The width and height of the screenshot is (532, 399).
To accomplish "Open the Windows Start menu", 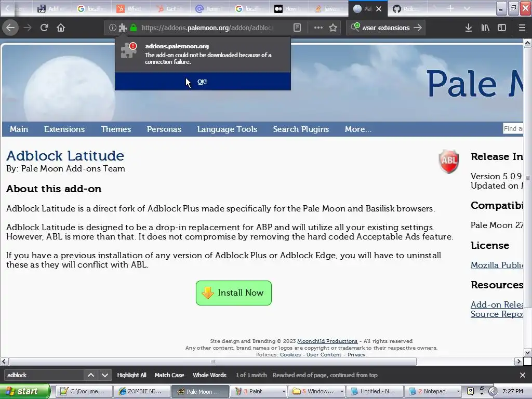I will pyautogui.click(x=24, y=391).
